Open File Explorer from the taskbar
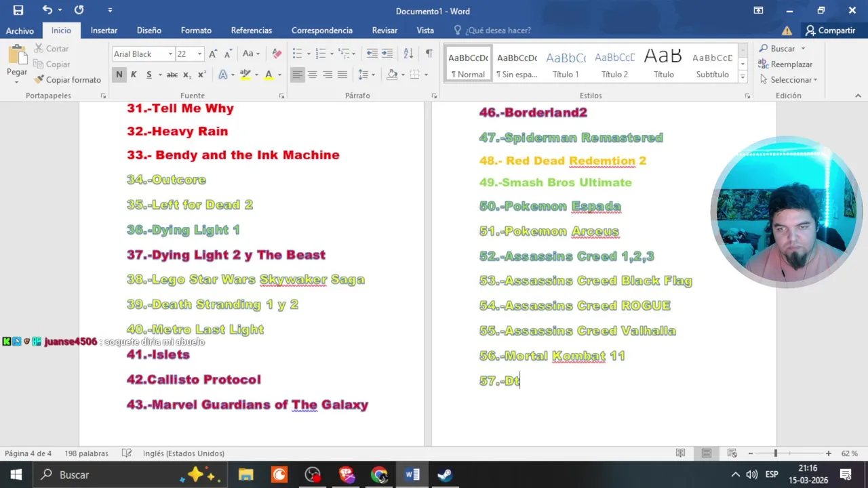 click(x=245, y=474)
